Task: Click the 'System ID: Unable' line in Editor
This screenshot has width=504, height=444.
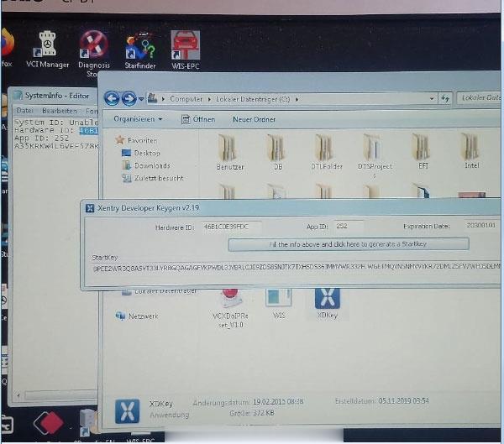Action: click(x=56, y=122)
